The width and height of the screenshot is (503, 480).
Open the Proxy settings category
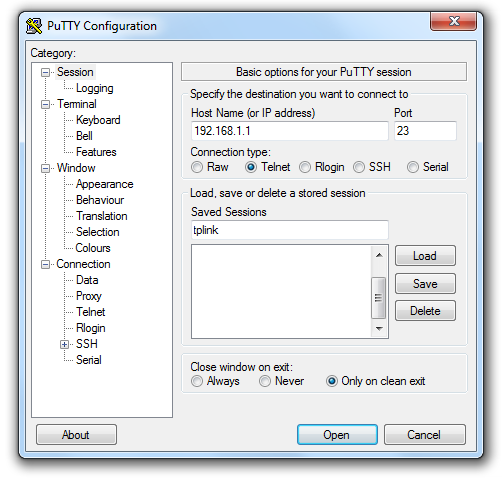pos(89,296)
